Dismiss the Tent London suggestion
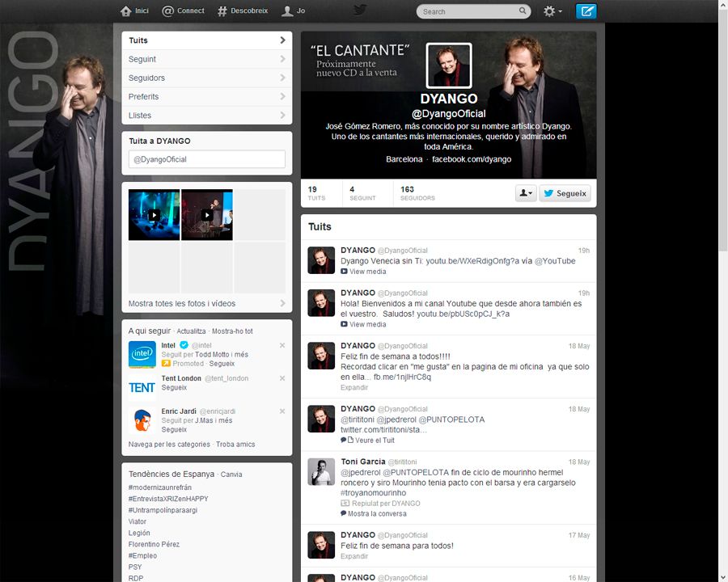Viewport: 728px width, 582px height. [x=282, y=378]
